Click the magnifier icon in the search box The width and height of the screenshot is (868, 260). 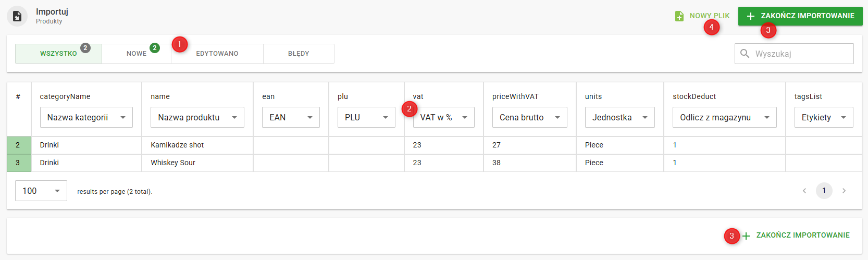click(x=745, y=54)
